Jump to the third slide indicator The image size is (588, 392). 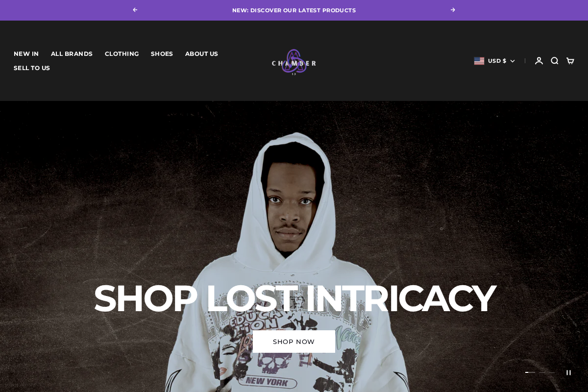pyautogui.click(x=552, y=372)
